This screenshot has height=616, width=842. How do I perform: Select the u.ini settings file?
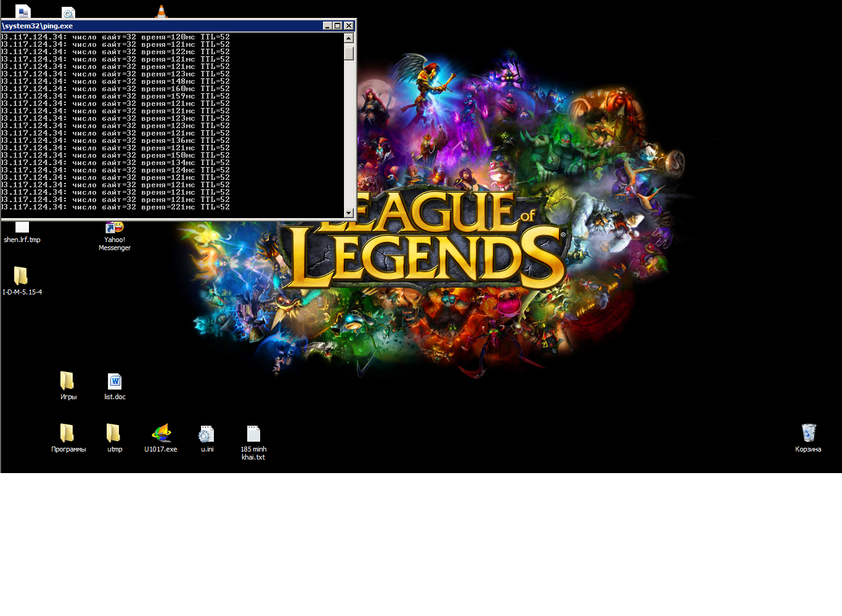click(x=207, y=438)
